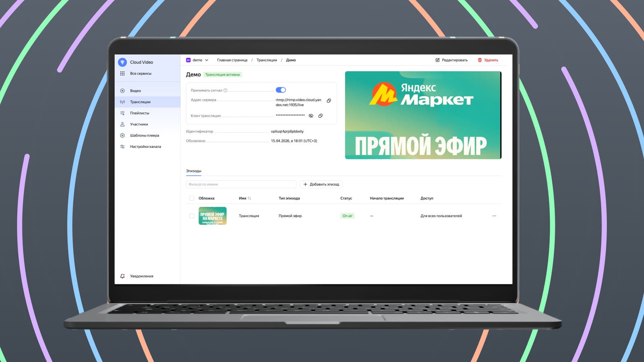Click the rtmp server address text
The width and height of the screenshot is (644, 362).
298,103
